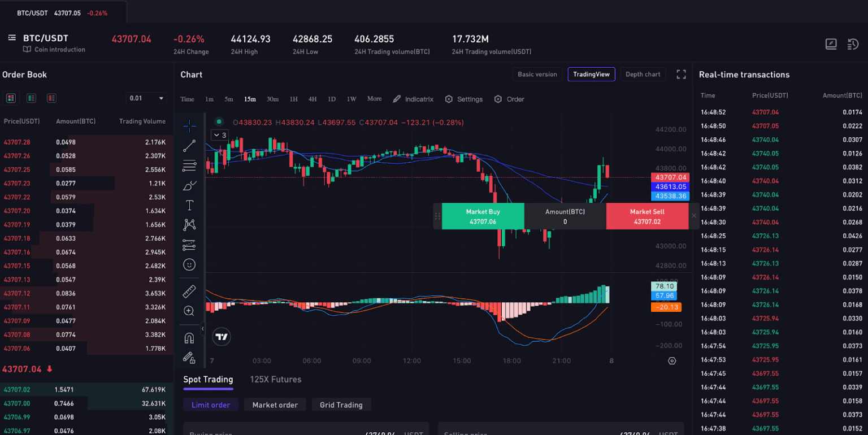This screenshot has width=868, height=435.
Task: Change candle interval to 1D
Action: click(x=332, y=99)
